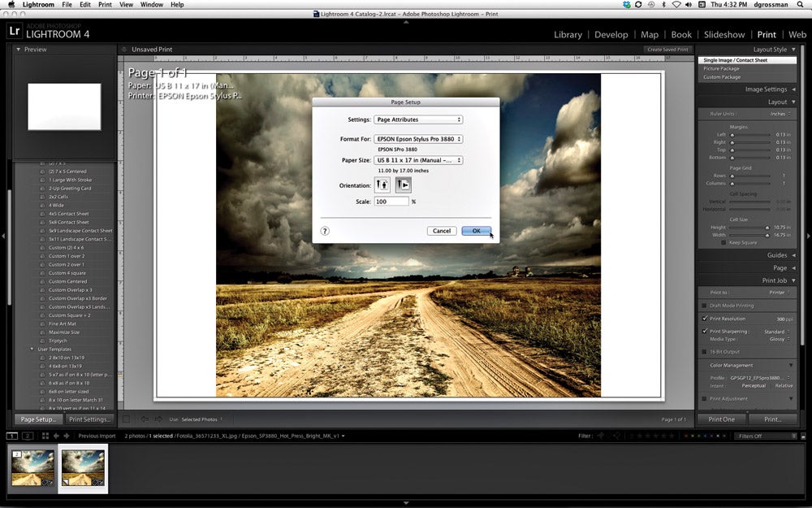
Task: Switch to Library module
Action: tap(568, 35)
